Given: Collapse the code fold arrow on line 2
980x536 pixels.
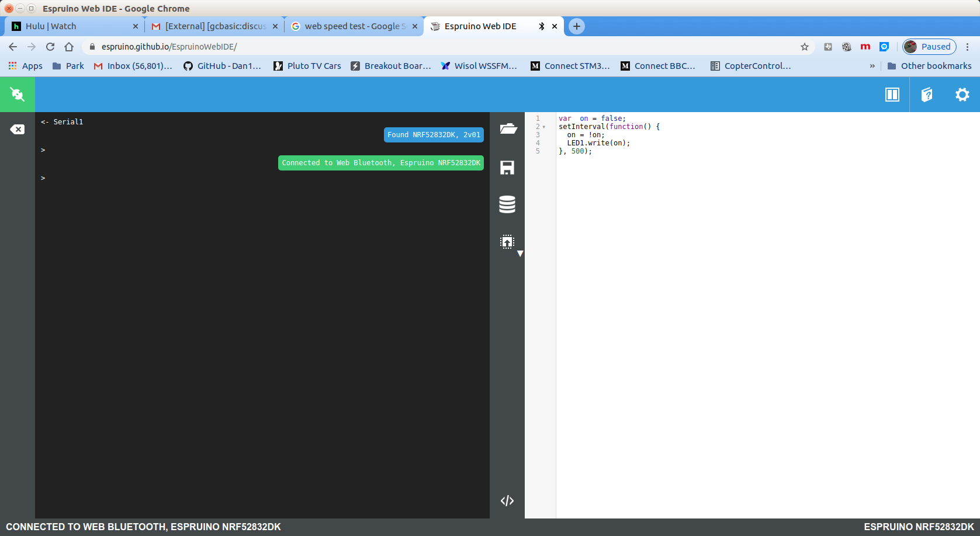Looking at the screenshot, I should tap(544, 127).
